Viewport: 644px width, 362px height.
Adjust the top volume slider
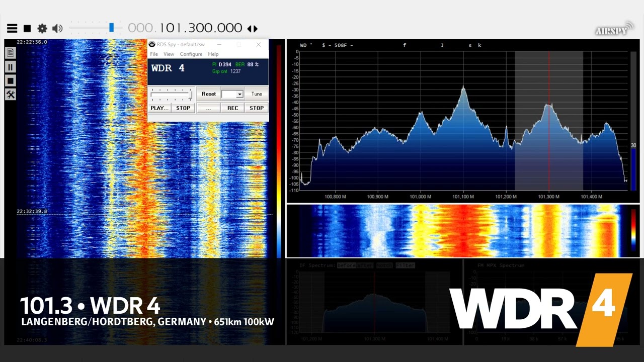96,28
